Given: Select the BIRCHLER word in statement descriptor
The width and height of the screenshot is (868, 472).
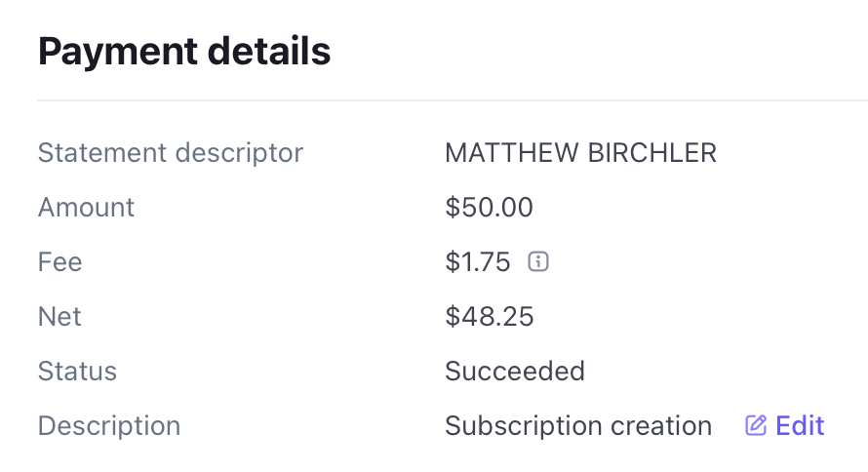Looking at the screenshot, I should 652,153.
